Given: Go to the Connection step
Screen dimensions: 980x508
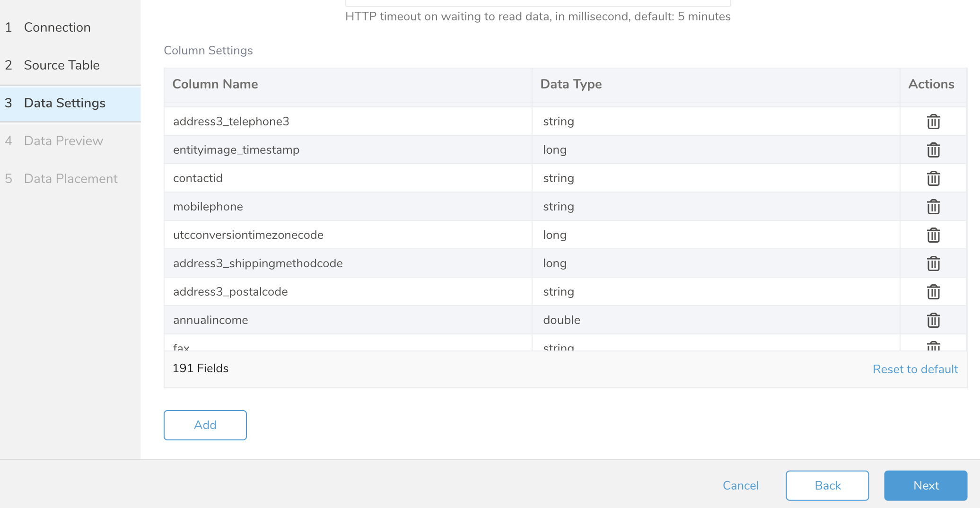Looking at the screenshot, I should click(57, 27).
